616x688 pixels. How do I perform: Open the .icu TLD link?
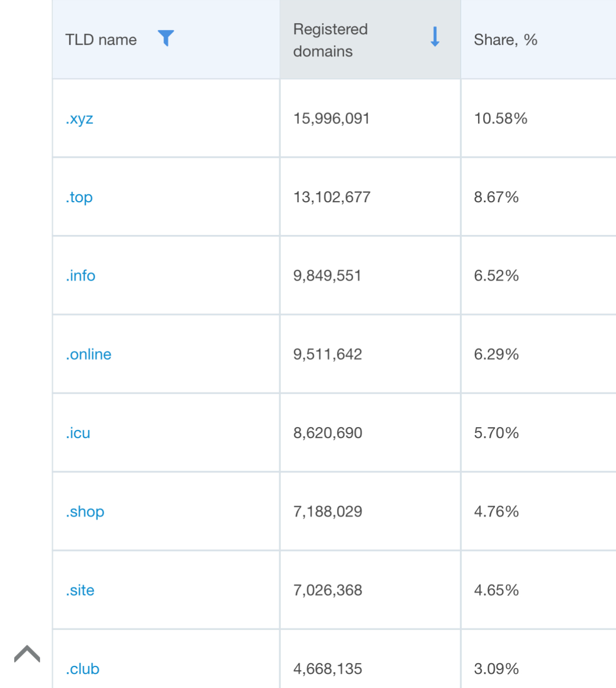click(x=78, y=433)
